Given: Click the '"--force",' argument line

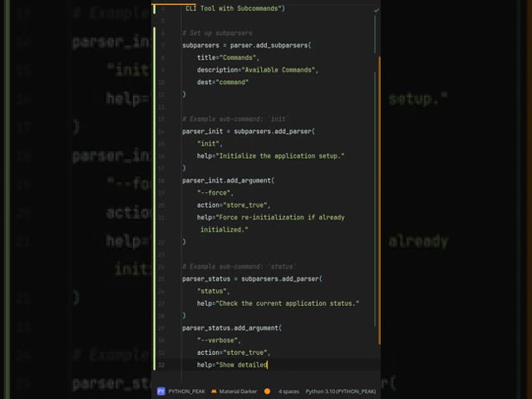Looking at the screenshot, I should tap(215, 193).
